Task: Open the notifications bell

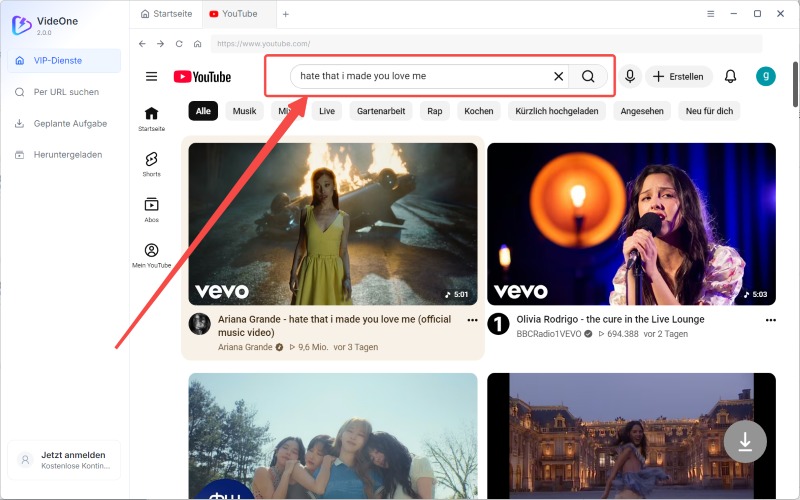Action: click(731, 77)
